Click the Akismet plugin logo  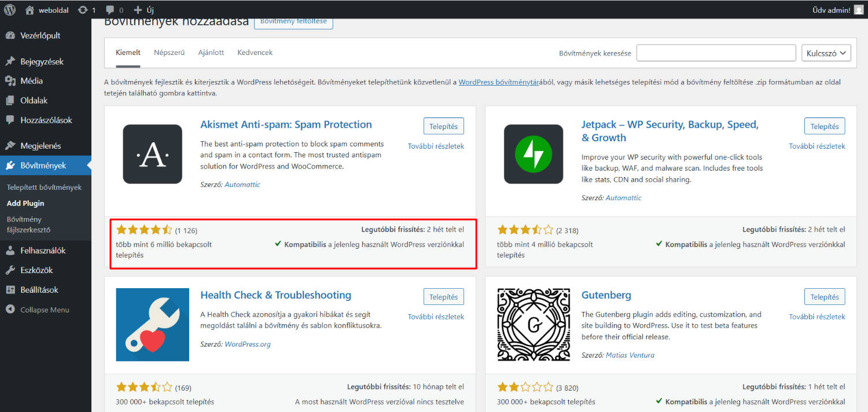click(x=153, y=154)
